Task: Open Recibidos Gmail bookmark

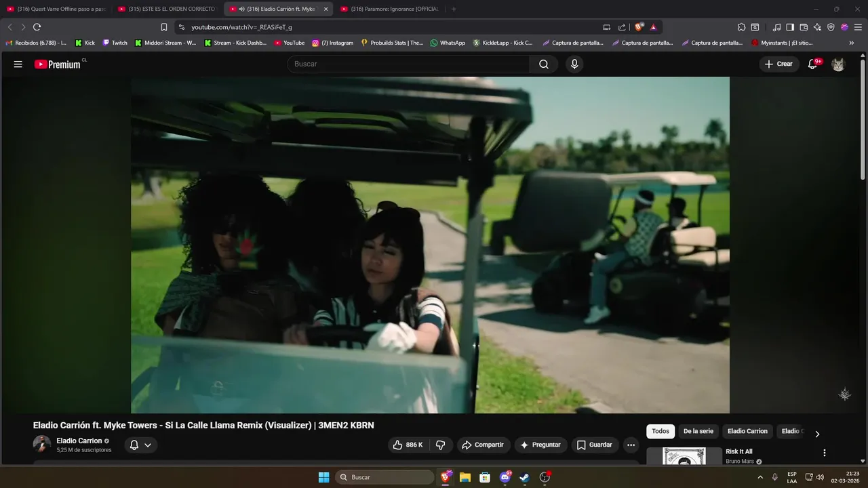Action: [36, 43]
